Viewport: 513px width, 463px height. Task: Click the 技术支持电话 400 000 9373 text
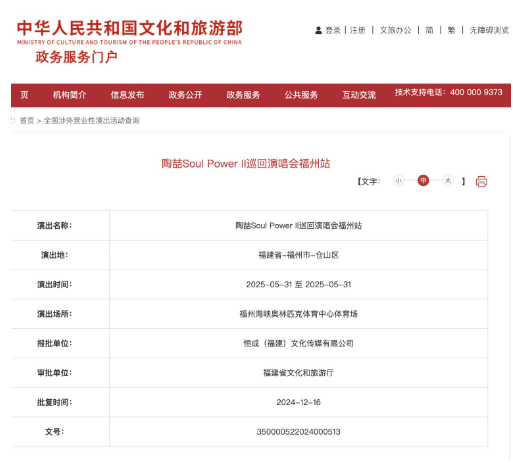pyautogui.click(x=449, y=92)
